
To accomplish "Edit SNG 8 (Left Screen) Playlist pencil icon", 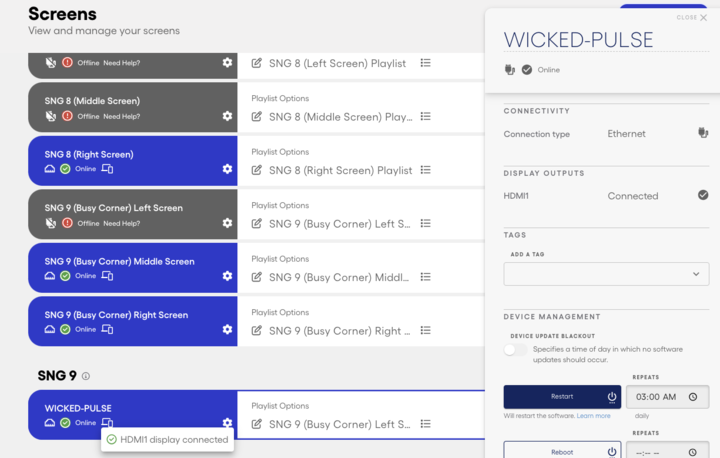I will coord(257,63).
